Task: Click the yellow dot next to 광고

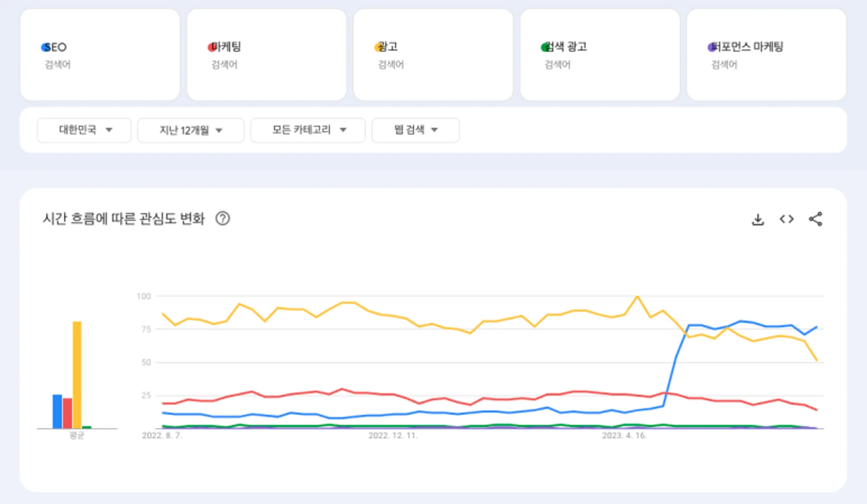Action: click(x=377, y=46)
